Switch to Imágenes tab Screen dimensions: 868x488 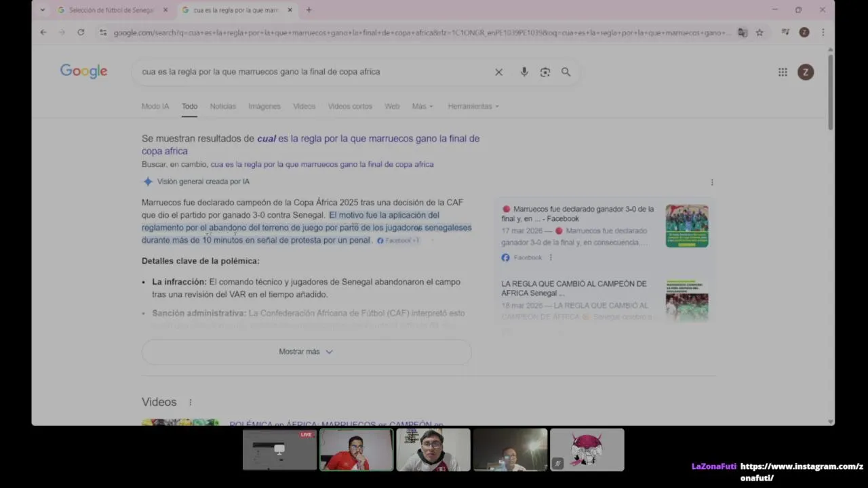click(264, 106)
